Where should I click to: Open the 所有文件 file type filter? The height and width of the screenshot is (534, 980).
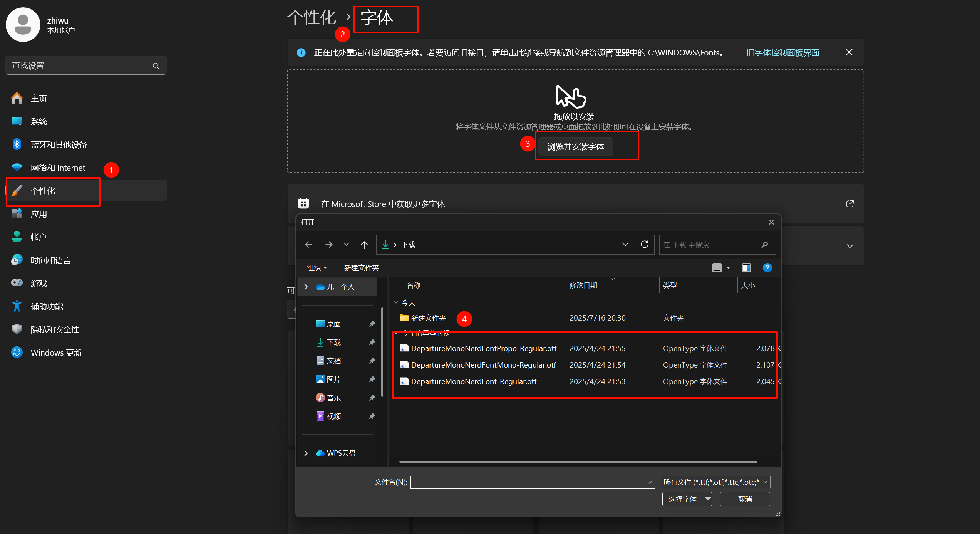pos(716,482)
